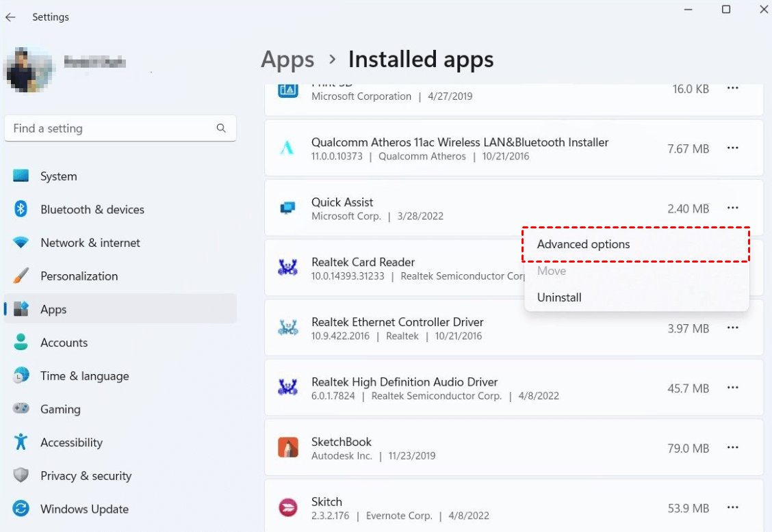772x532 pixels.
Task: Expand options menu for SketchBook
Action: pyautogui.click(x=733, y=448)
